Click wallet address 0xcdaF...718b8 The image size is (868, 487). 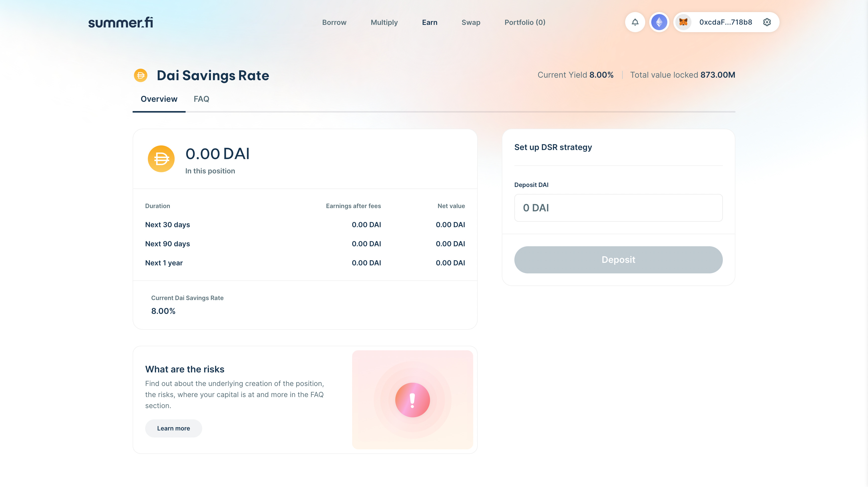[725, 22]
